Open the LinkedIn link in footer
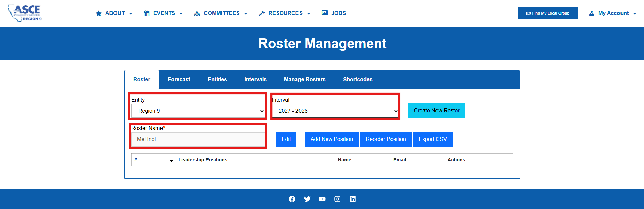Viewport: 644px width, 209px height. [x=353, y=199]
